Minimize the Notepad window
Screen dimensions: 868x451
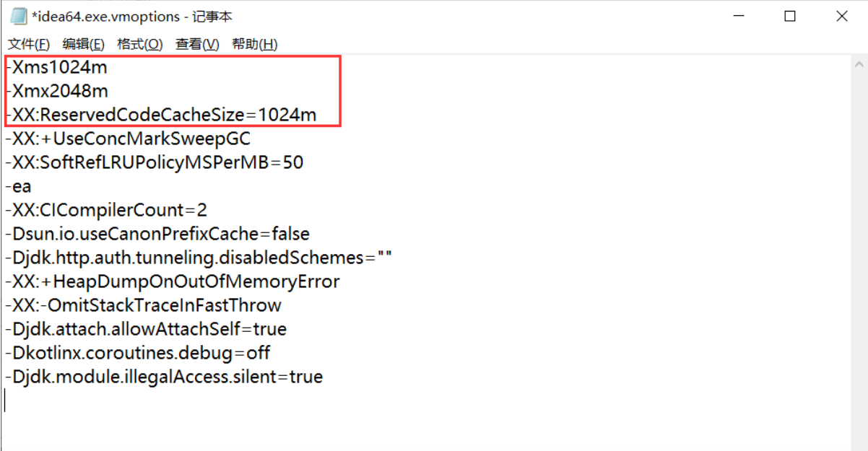[x=737, y=16]
